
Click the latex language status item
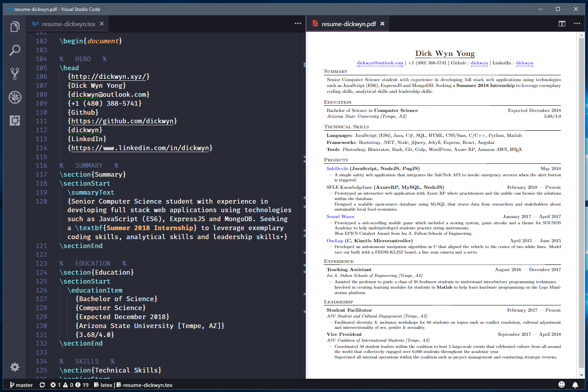[103, 385]
